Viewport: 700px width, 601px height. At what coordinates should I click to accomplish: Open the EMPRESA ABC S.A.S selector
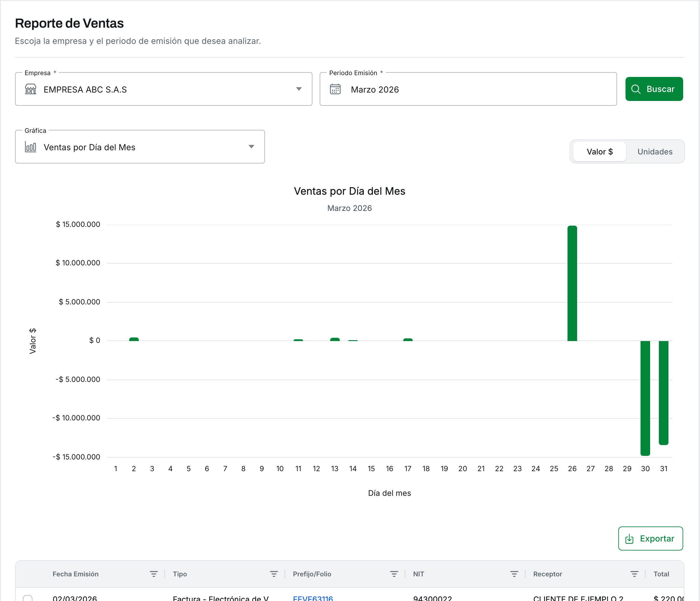(x=163, y=89)
